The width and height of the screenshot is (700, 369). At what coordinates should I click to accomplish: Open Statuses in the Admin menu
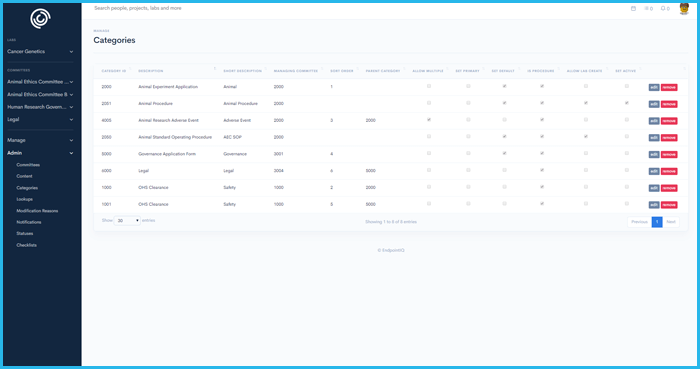click(x=25, y=233)
